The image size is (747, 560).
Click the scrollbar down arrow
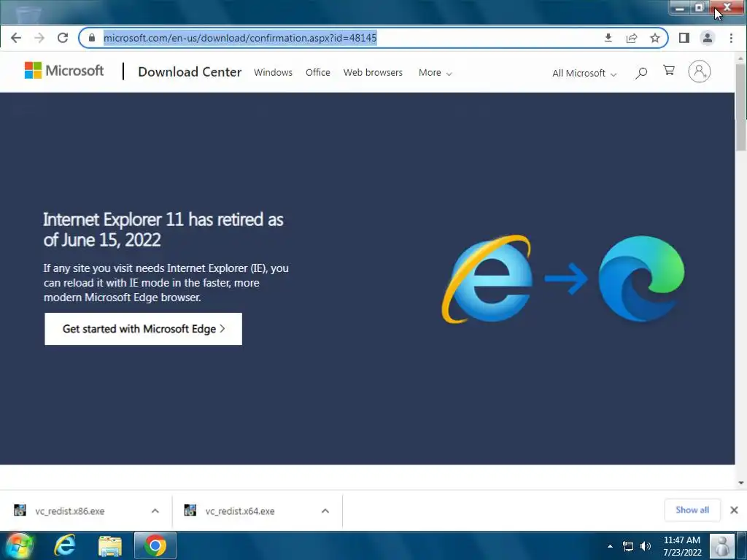pyautogui.click(x=740, y=483)
